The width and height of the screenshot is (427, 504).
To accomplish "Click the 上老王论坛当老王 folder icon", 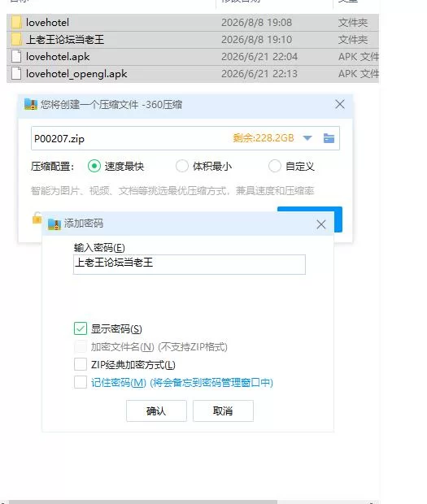I will click(x=16, y=40).
